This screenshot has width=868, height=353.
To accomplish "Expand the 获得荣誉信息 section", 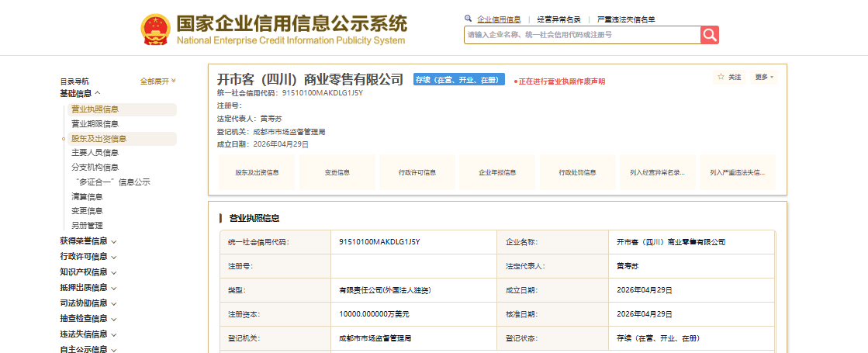I will point(88,241).
